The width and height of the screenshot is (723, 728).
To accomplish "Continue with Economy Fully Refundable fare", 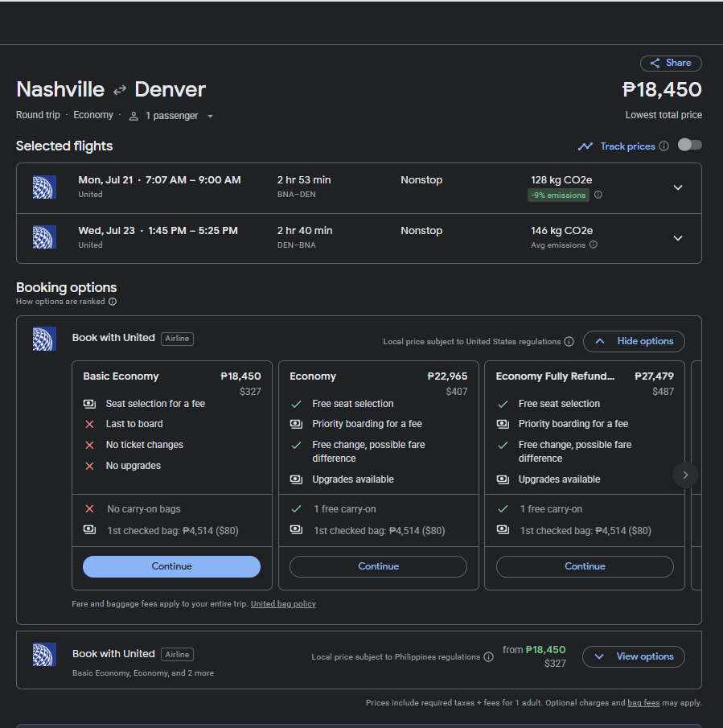I will [x=585, y=566].
